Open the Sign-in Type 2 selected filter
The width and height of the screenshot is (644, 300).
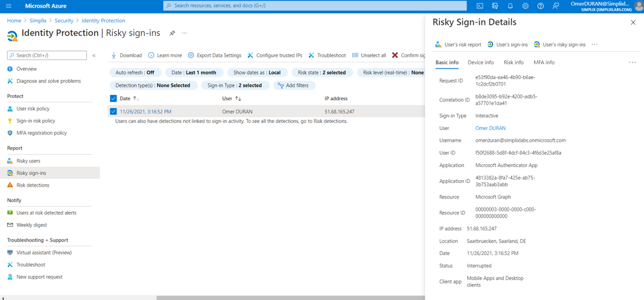pyautogui.click(x=235, y=86)
